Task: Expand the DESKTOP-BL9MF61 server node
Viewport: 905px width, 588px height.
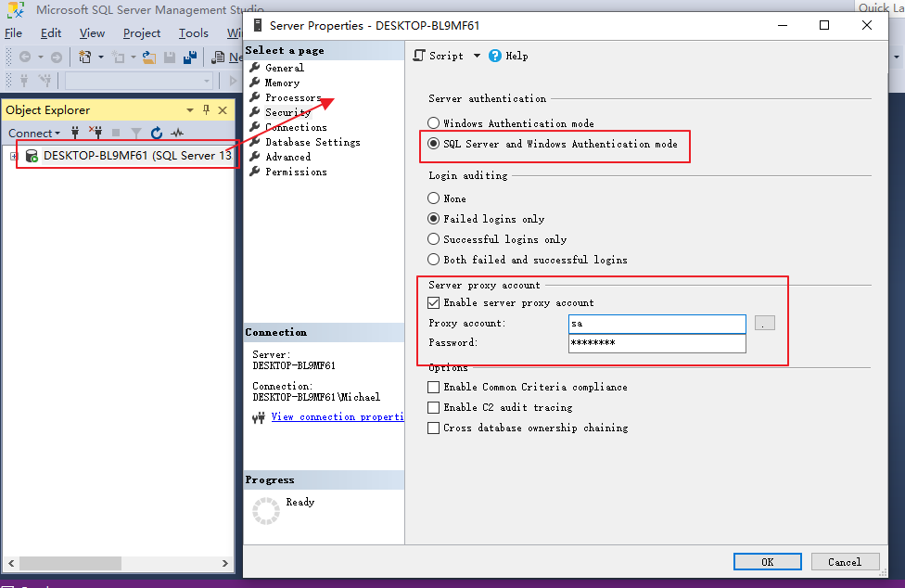Action: [x=14, y=155]
